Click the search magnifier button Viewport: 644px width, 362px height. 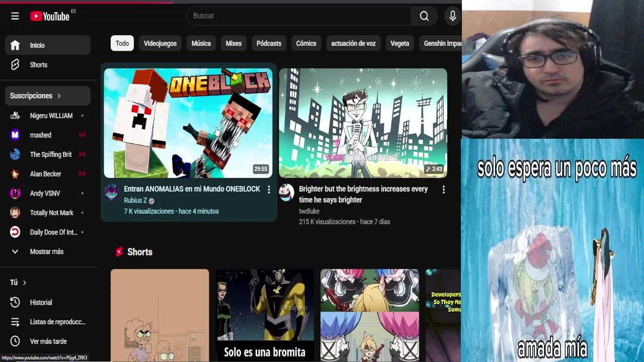coord(424,16)
